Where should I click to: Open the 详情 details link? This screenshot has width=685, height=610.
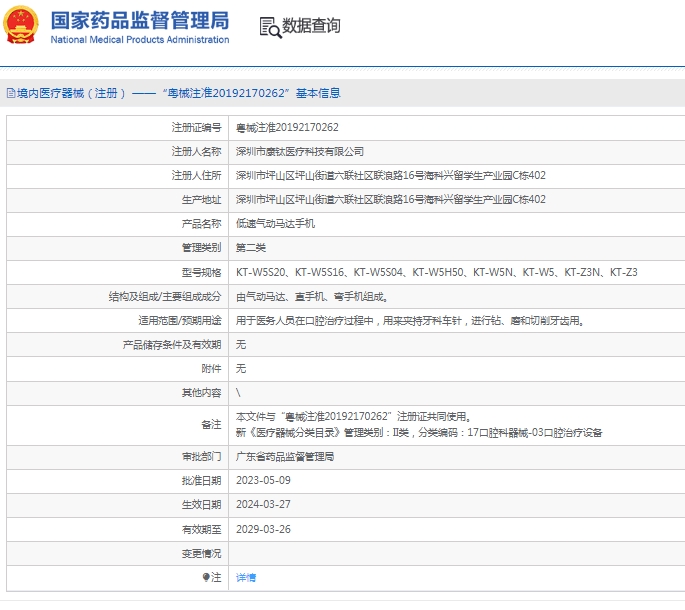pyautogui.click(x=246, y=578)
